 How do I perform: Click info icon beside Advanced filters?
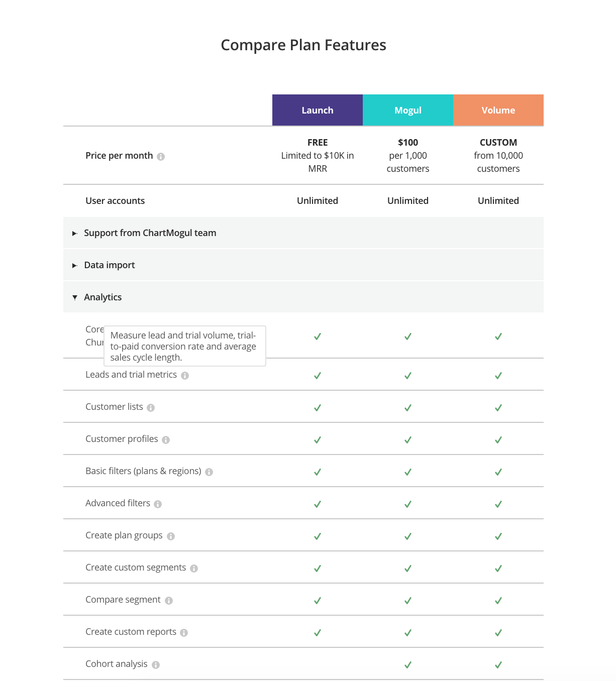pos(158,504)
